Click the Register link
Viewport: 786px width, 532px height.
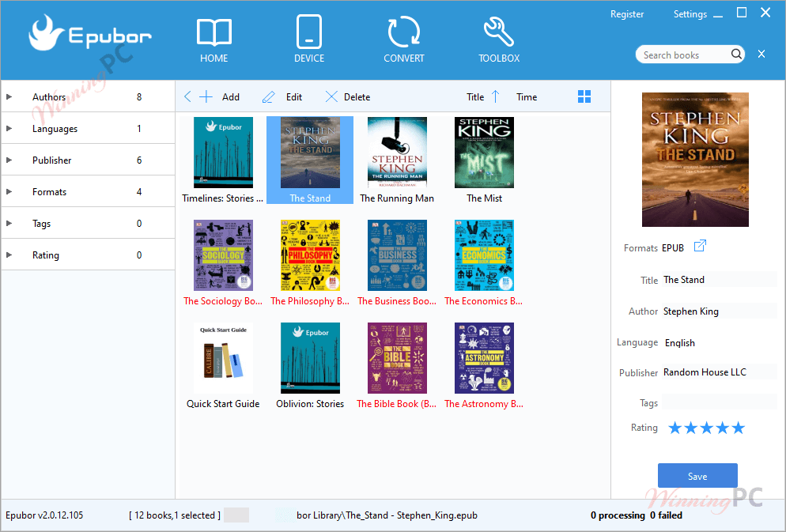click(626, 14)
